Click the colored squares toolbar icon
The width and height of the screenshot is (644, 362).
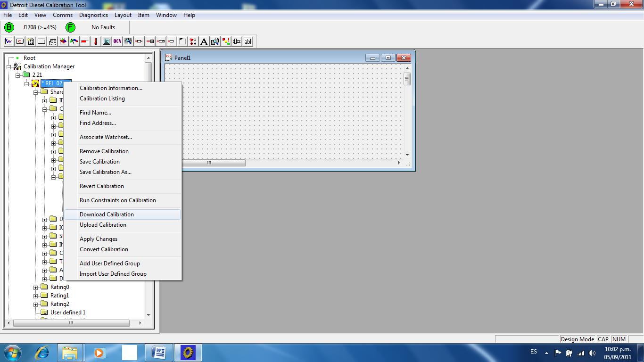[226, 41]
